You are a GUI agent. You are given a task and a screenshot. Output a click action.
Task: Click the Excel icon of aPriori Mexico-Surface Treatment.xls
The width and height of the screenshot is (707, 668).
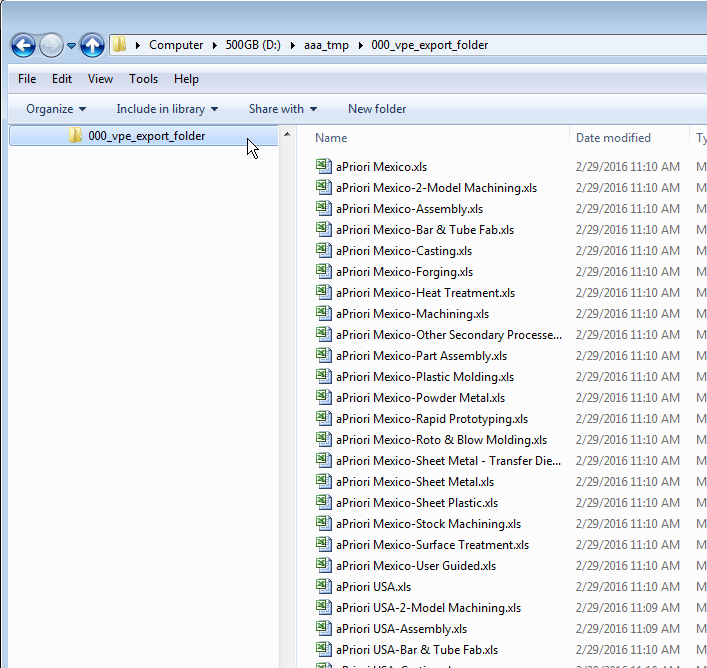[x=323, y=544]
